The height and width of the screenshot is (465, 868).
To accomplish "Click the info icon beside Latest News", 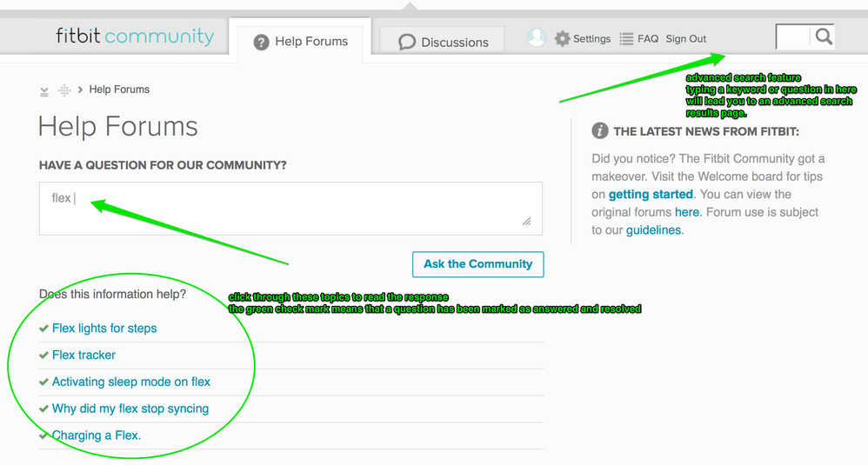I will tap(600, 131).
